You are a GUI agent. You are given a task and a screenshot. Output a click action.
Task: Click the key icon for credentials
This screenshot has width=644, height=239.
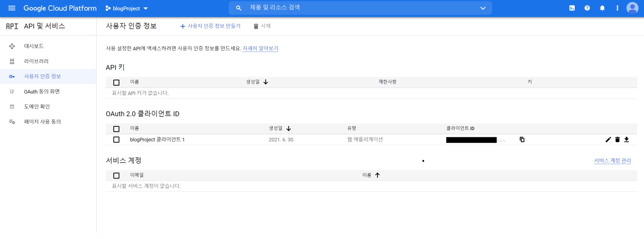pos(12,76)
